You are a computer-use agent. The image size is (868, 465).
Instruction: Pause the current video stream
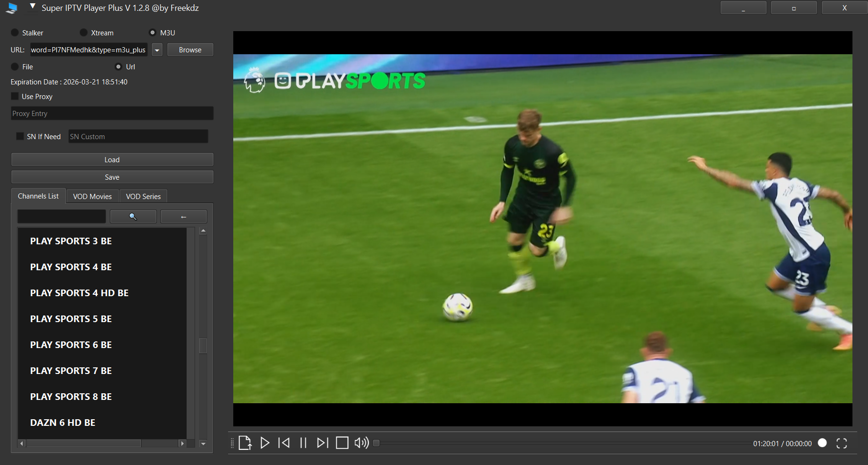coord(303,443)
